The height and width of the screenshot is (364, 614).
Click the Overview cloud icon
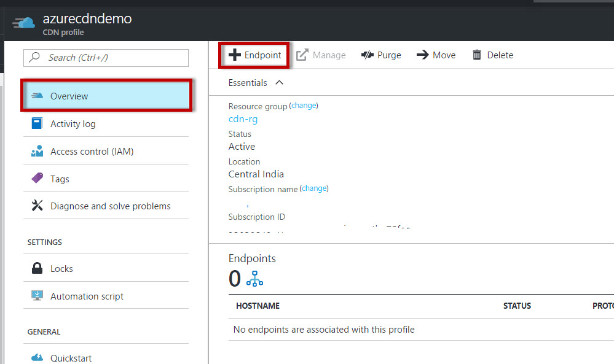[37, 95]
